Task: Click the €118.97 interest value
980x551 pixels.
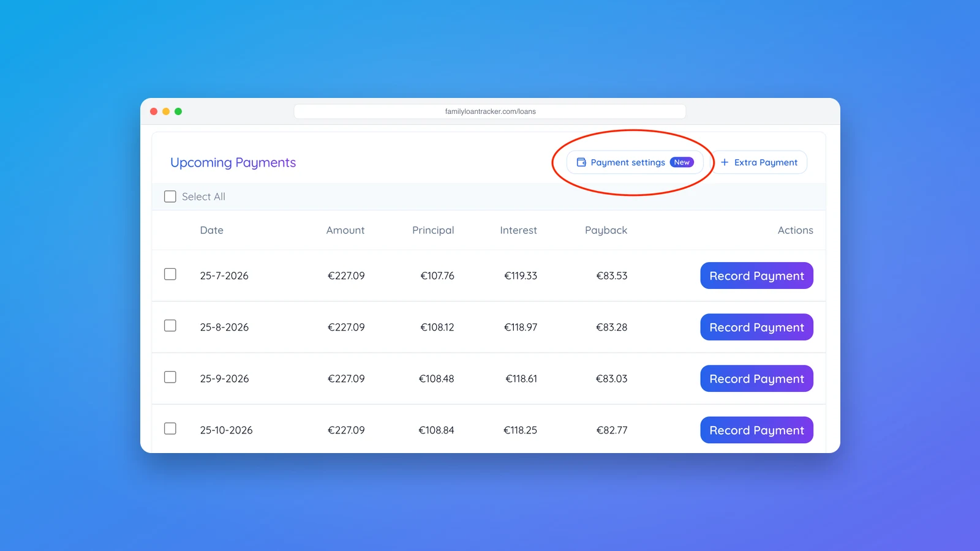Action: pos(521,327)
